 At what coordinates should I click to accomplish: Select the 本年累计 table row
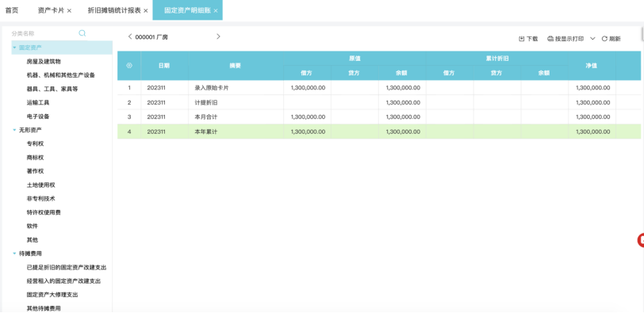[x=378, y=132]
